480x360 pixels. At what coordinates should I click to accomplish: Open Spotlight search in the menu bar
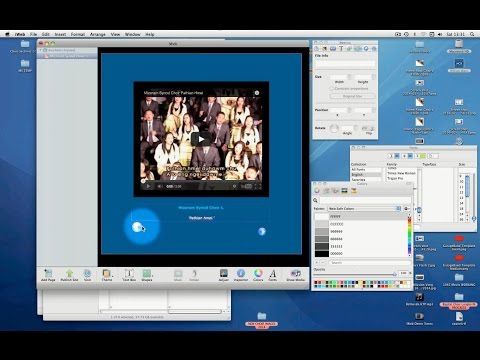click(x=472, y=34)
